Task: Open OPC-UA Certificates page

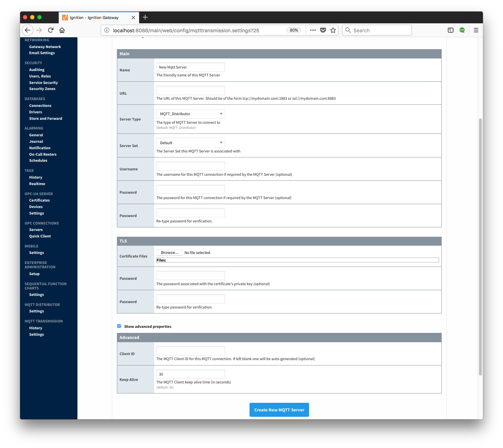Action: pyautogui.click(x=39, y=200)
